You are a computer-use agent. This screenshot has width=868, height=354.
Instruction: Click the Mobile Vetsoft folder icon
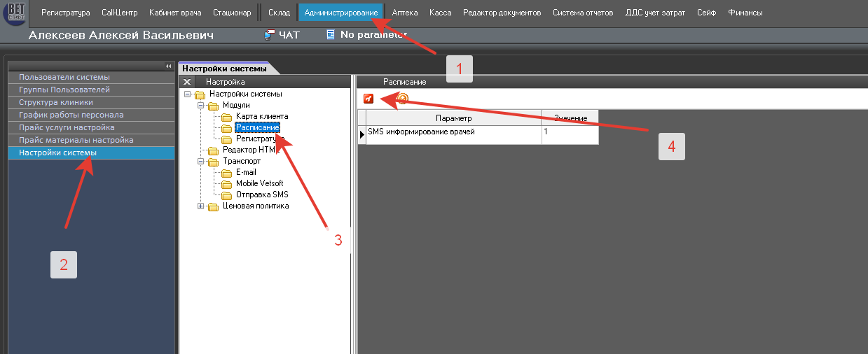tap(226, 184)
